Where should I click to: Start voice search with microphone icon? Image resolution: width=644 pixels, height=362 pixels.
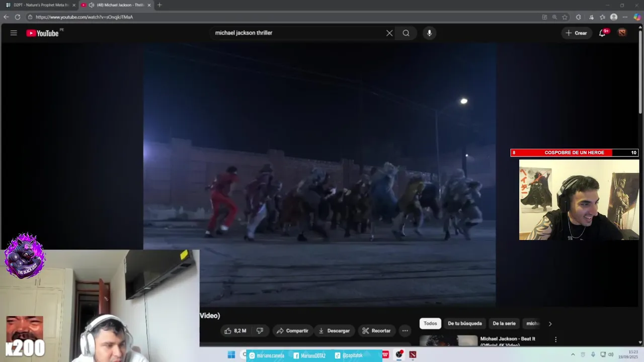click(x=429, y=33)
